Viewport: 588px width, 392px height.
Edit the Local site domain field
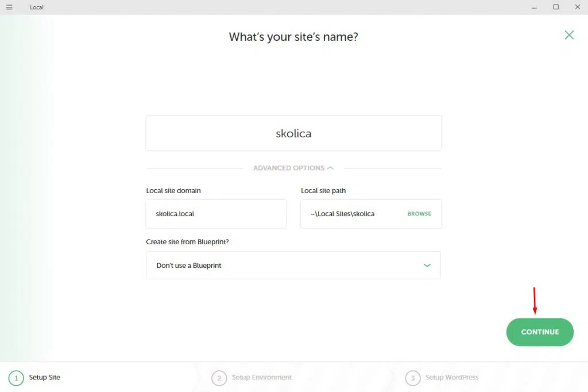click(216, 214)
